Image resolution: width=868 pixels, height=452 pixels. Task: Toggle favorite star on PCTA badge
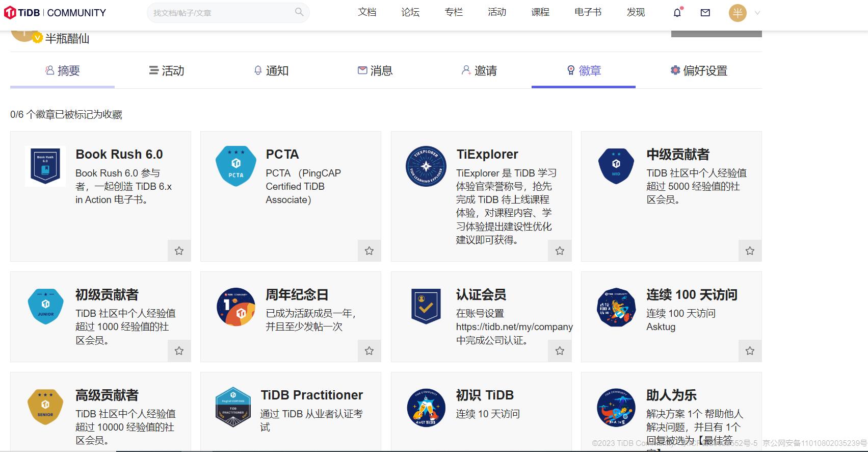tap(369, 250)
